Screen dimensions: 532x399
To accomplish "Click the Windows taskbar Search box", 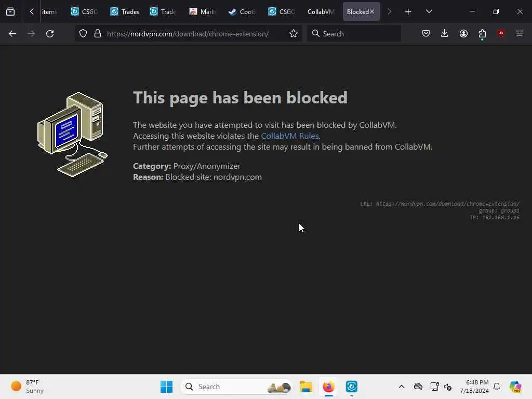I will pyautogui.click(x=236, y=387).
